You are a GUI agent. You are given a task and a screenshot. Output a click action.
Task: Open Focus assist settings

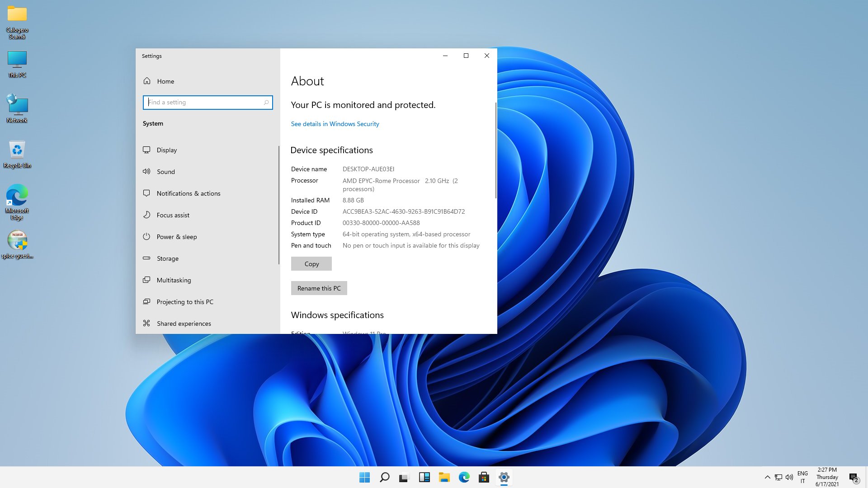coord(173,215)
